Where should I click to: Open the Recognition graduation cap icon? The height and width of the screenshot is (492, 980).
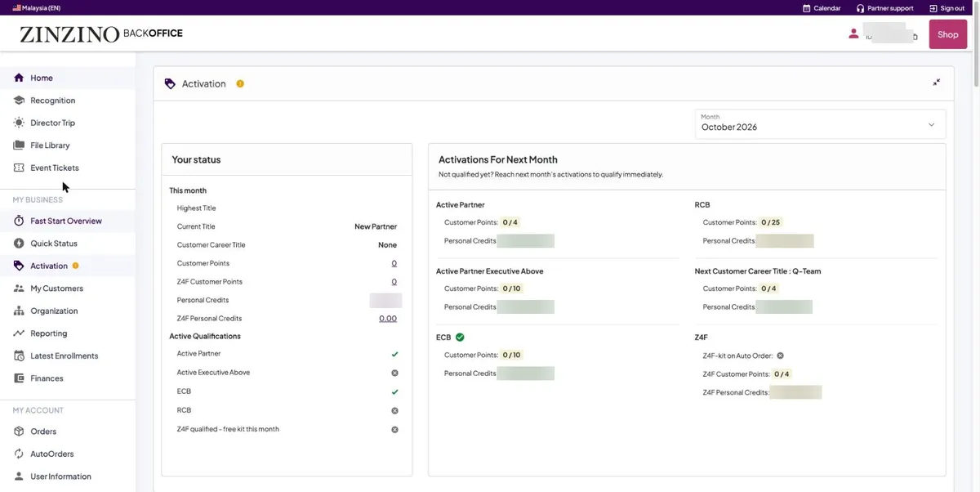click(x=19, y=101)
